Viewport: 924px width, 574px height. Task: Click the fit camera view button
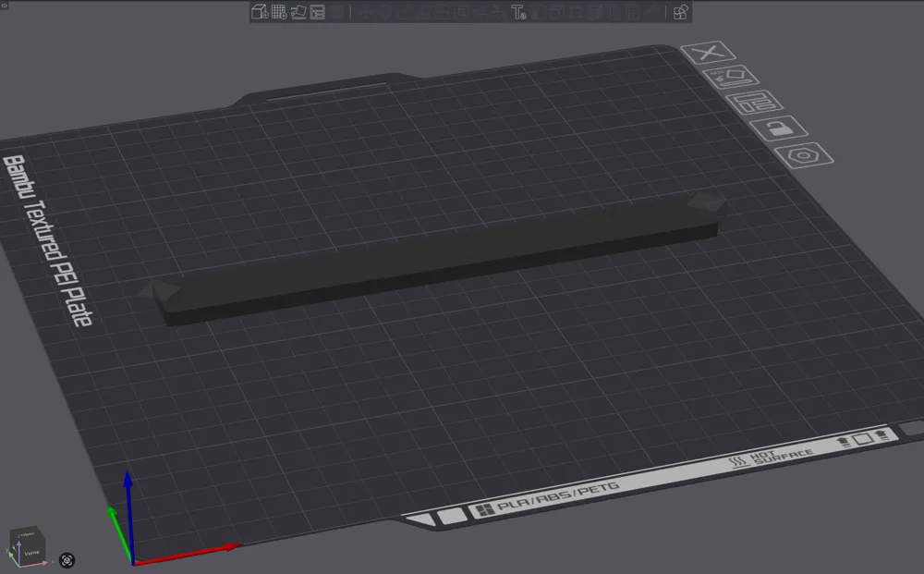pyautogui.click(x=67, y=560)
